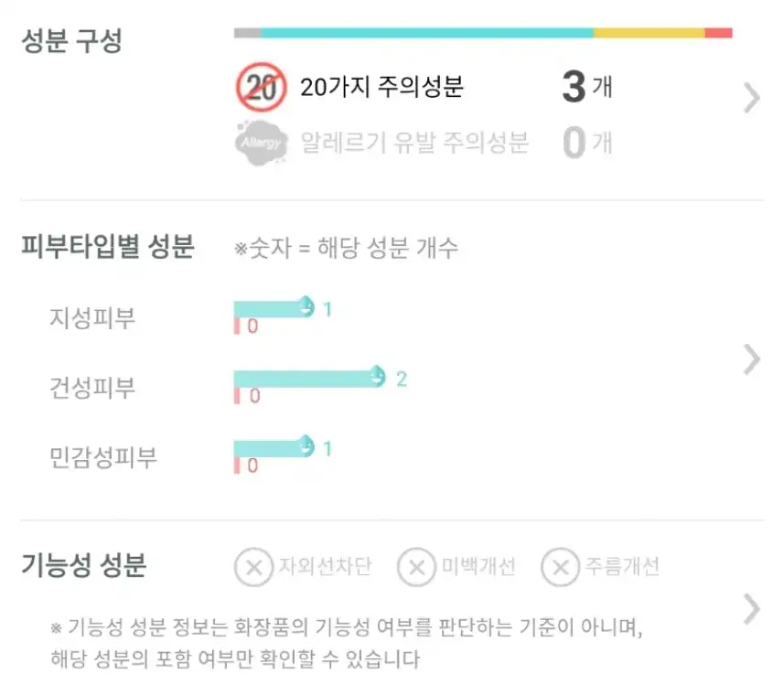Viewport: 784px width, 695px height.
Task: Click the 20가지 주의성분 warning icon
Action: [262, 88]
